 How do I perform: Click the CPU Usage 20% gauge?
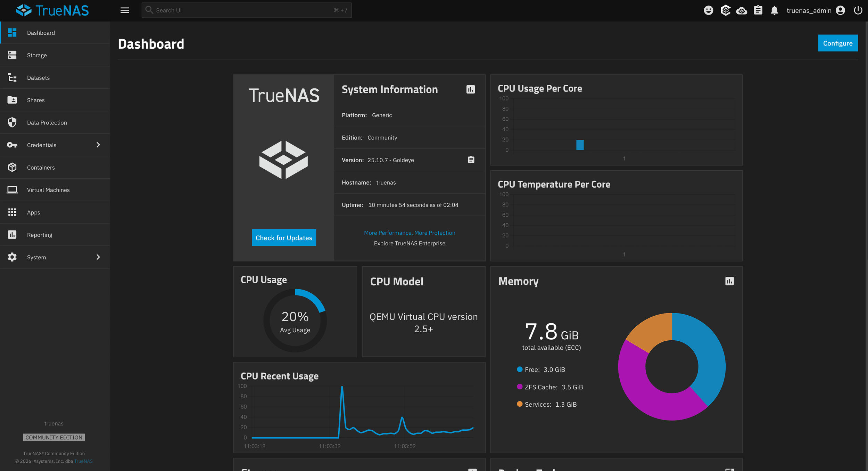[295, 320]
